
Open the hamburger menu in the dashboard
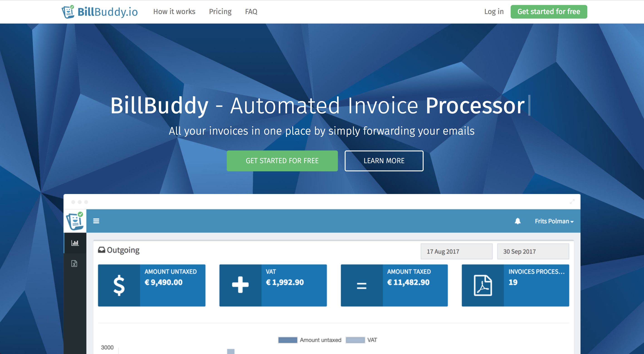(x=96, y=221)
